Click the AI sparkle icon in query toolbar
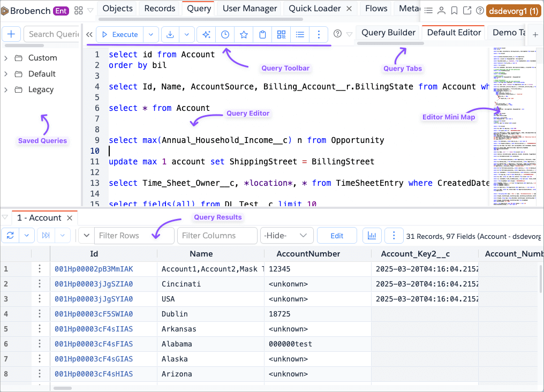 [x=206, y=34]
